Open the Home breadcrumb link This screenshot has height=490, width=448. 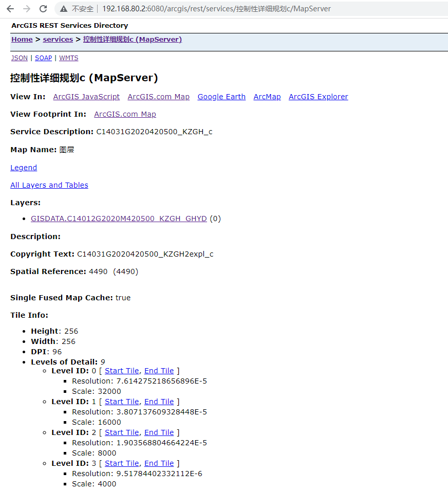[22, 40]
